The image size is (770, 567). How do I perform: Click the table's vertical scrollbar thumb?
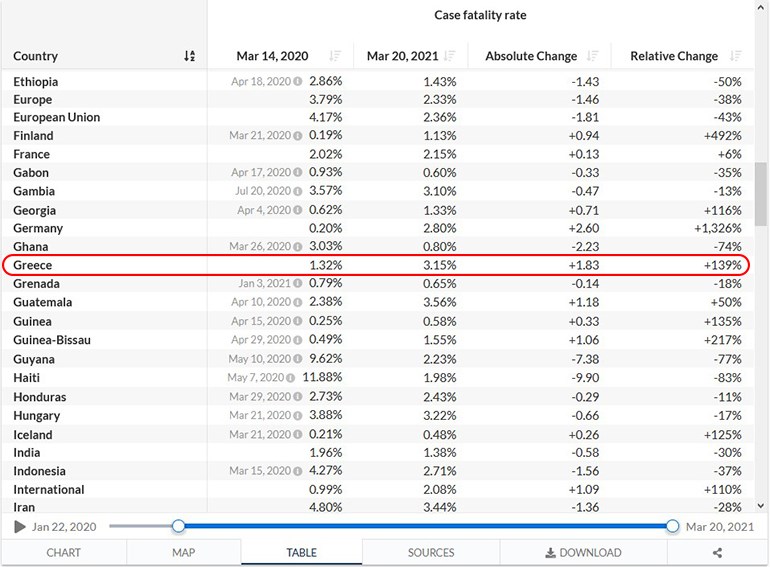tap(761, 194)
